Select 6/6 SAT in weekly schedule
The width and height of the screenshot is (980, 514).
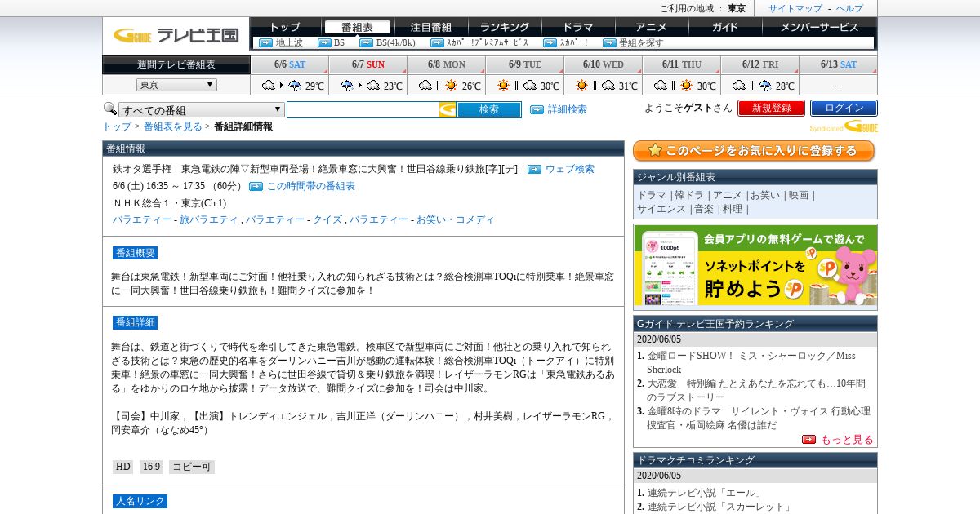pos(290,64)
